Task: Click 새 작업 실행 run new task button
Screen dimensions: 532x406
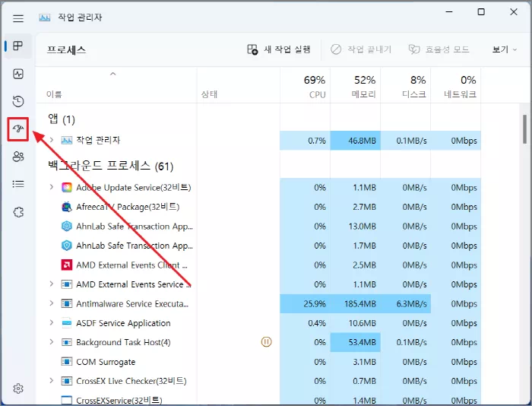Action: pos(279,49)
